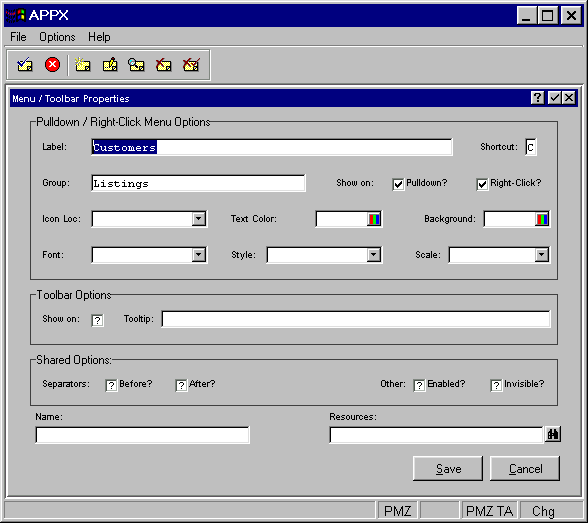Click the Name input field
Viewport: 588px width, 523px height.
point(142,435)
